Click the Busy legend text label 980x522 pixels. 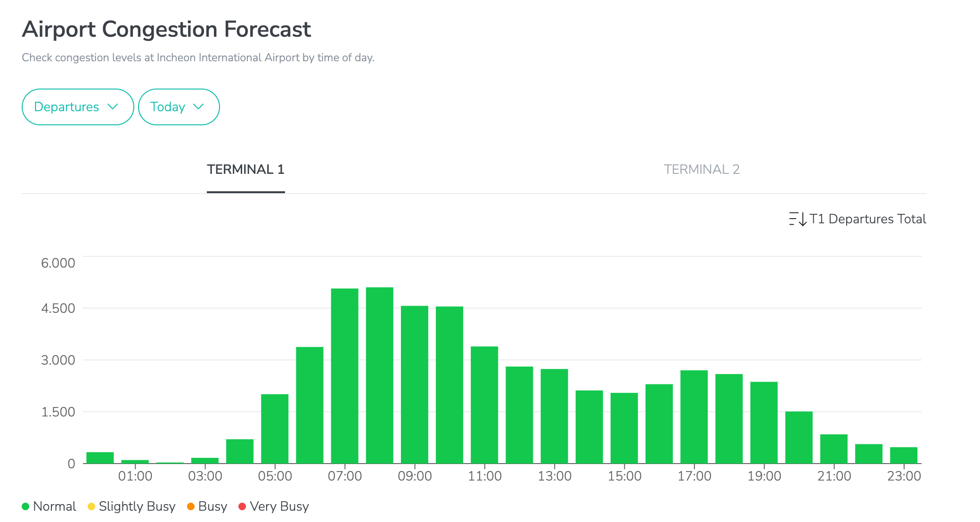click(x=212, y=506)
